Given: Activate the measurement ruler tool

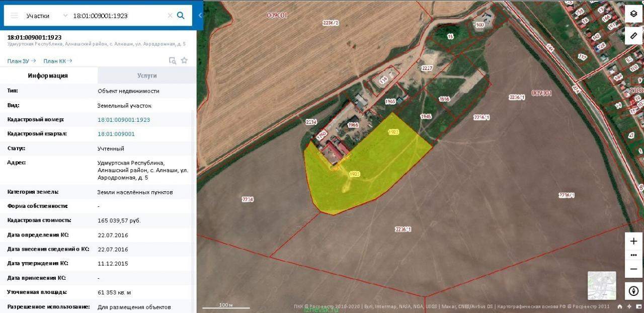Looking at the screenshot, I should [x=633, y=36].
